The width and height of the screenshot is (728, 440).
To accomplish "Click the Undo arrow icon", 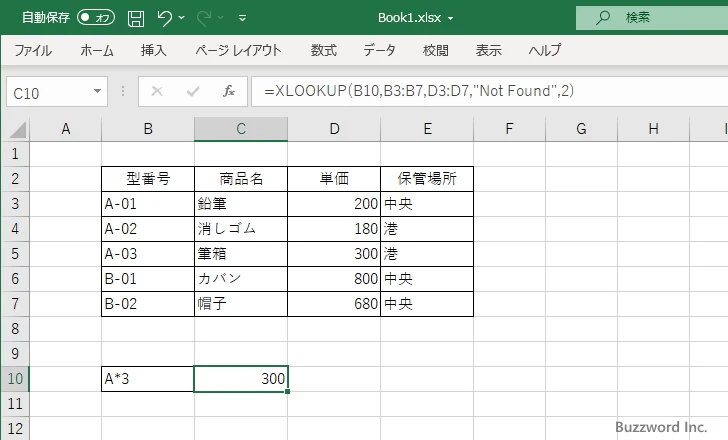I will click(164, 18).
